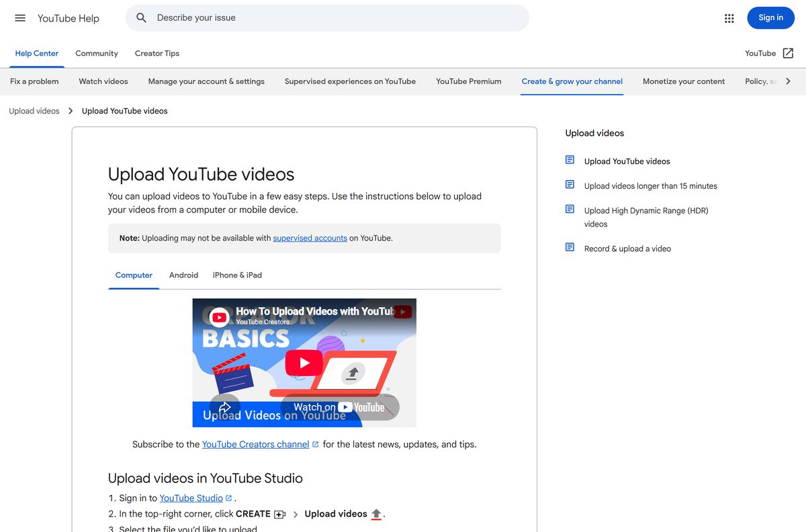
Task: Open YouTube Premium category
Action: tap(469, 81)
